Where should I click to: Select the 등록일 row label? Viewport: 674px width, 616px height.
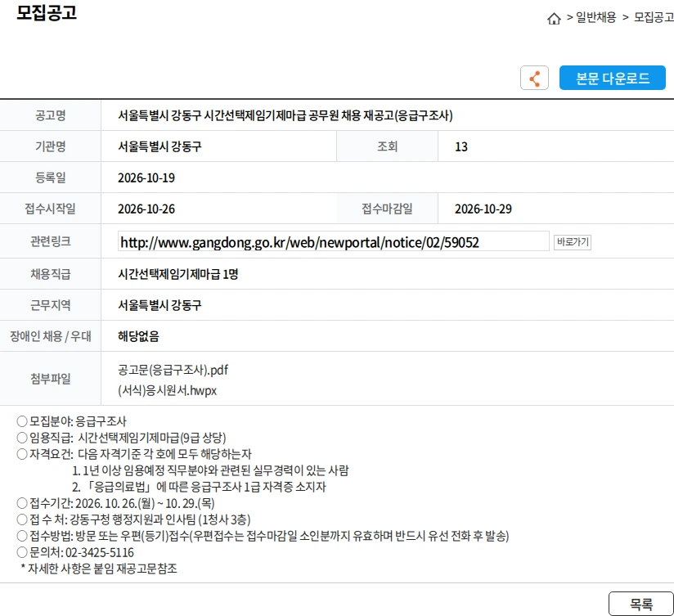pyautogui.click(x=50, y=178)
